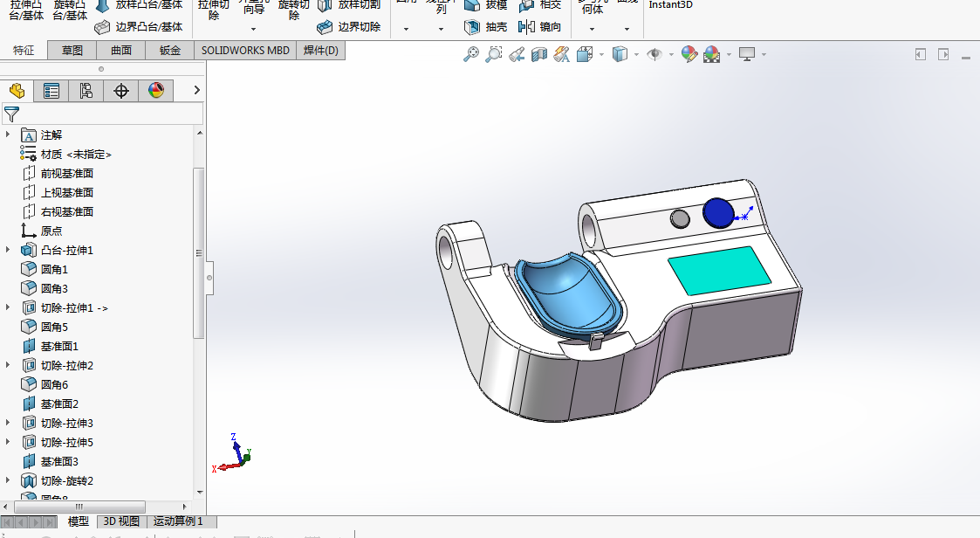Switch to the 草图 ribbon tab
Image resolution: width=980 pixels, height=538 pixels.
[x=72, y=50]
